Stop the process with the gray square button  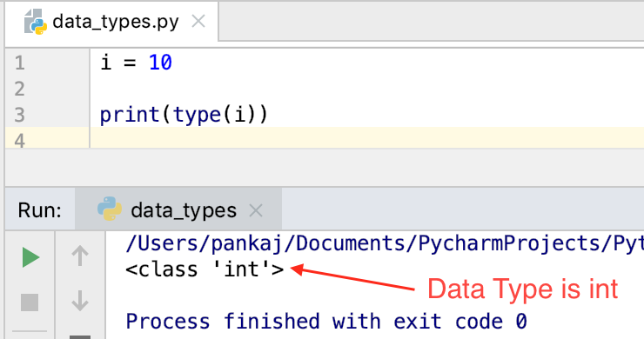pos(30,302)
